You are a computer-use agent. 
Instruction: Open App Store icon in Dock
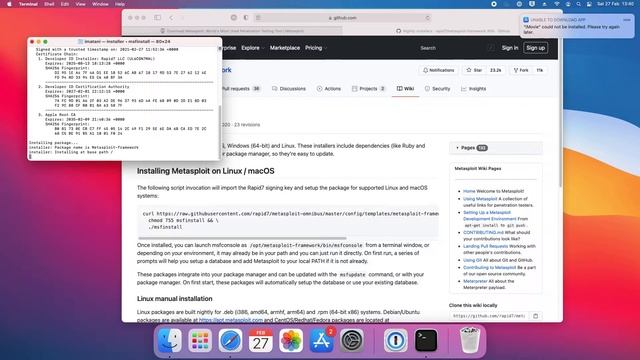coord(322,340)
